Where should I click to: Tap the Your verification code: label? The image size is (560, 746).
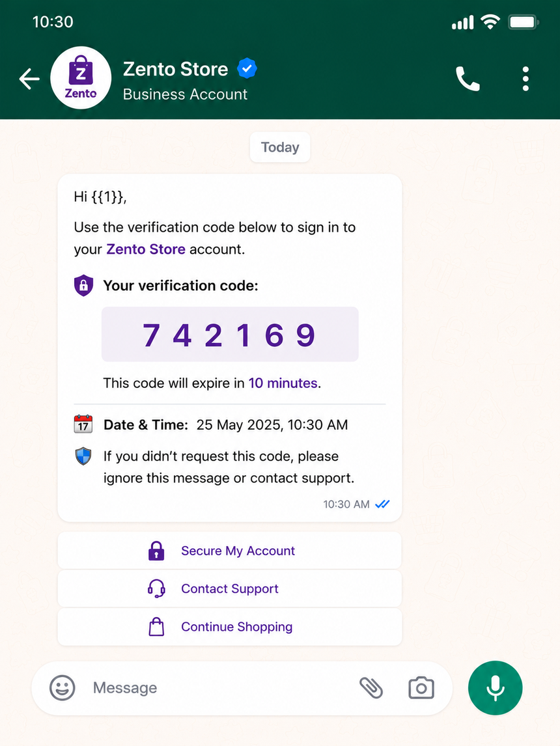click(181, 286)
